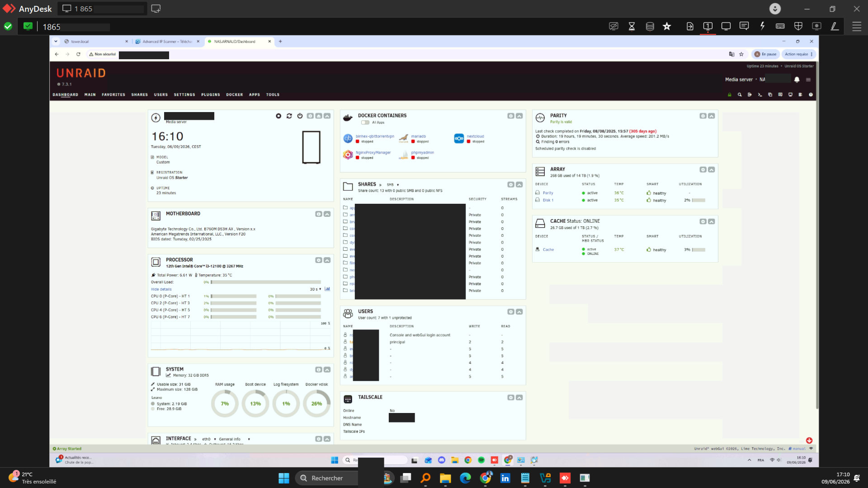Open the 30 s interval dropdown in Processor
This screenshot has height=488, width=868.
(316, 289)
